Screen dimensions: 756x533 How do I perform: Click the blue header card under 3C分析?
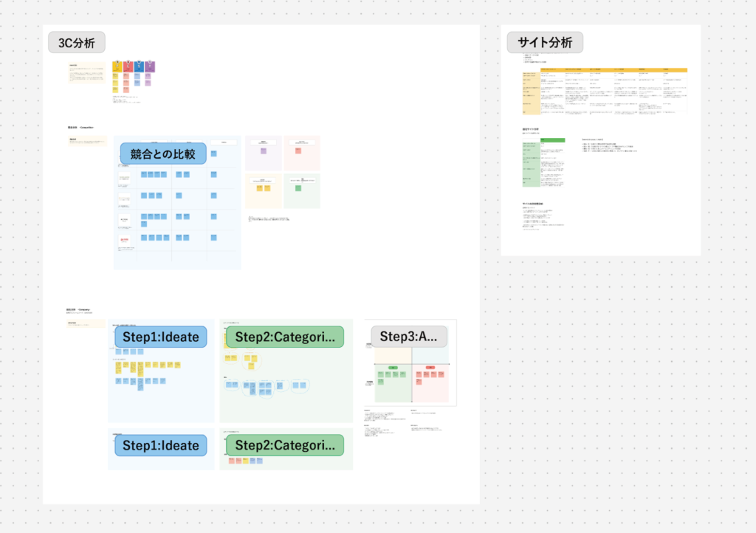tap(139, 66)
